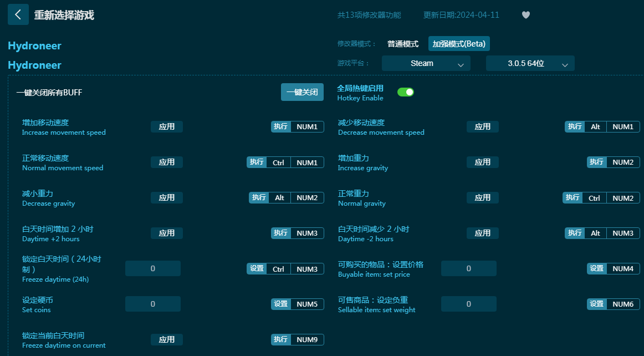This screenshot has width=644, height=356.
Task: Open the 3.0.5 64位 version dropdown
Action: pyautogui.click(x=530, y=63)
